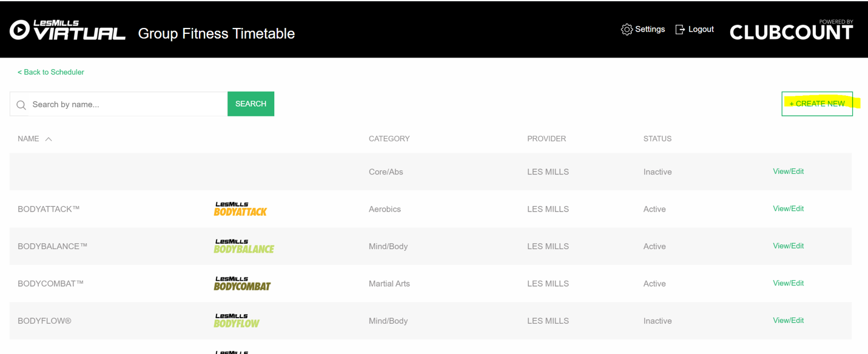Click the Group Fitness Timetable title
The image size is (868, 354).
click(x=217, y=33)
